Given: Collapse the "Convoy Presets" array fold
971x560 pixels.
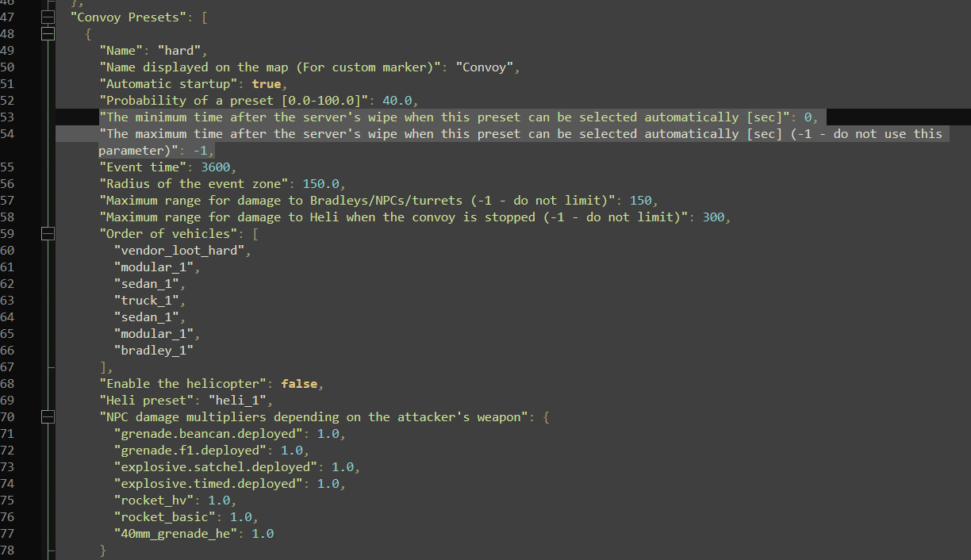Looking at the screenshot, I should (x=48, y=17).
